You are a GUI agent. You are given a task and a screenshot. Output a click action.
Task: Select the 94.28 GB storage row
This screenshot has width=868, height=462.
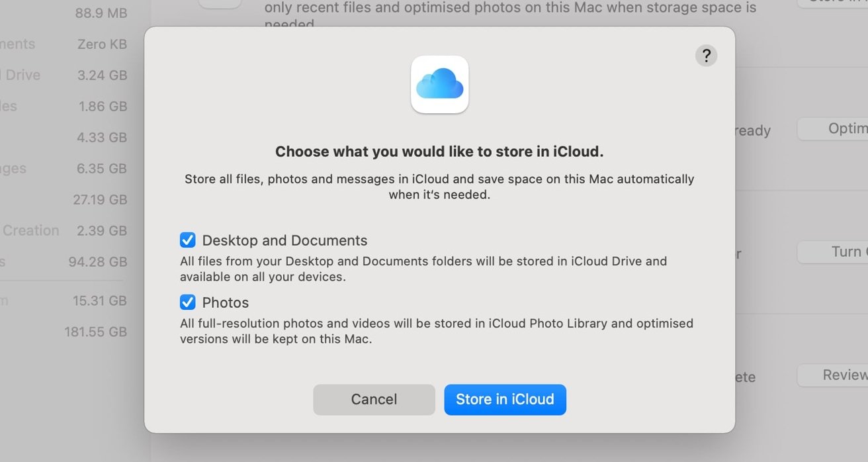pyautogui.click(x=64, y=261)
